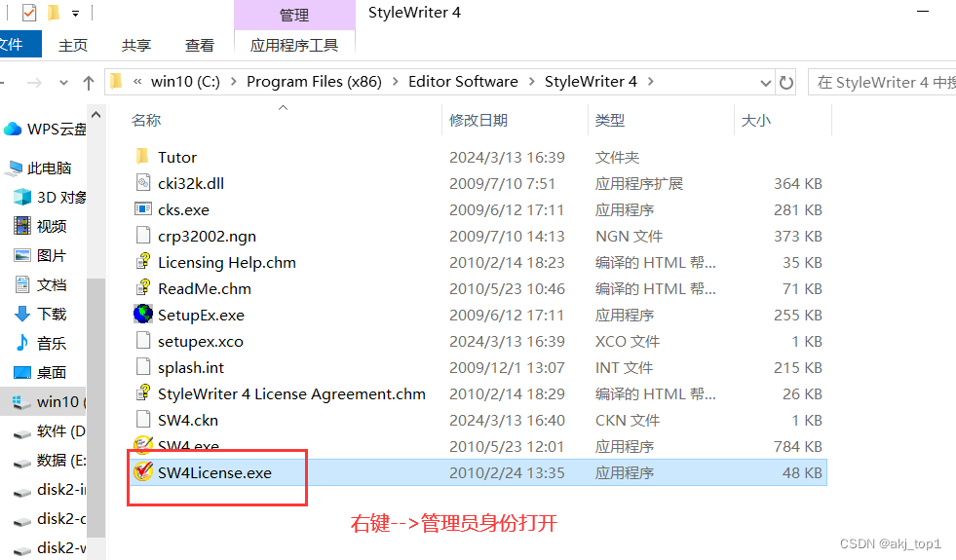Viewport: 956px width, 560px height.
Task: Select the ReadMe.chm help icon
Action: click(x=142, y=288)
